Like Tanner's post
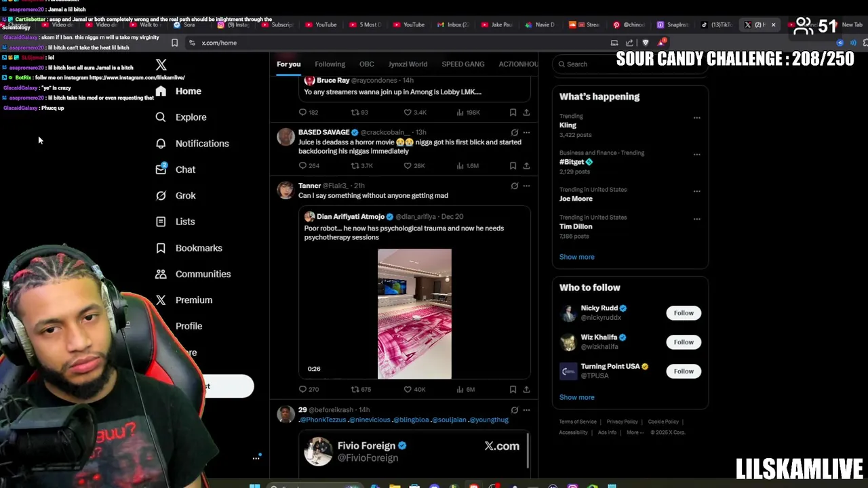This screenshot has height=488, width=868. point(414,389)
